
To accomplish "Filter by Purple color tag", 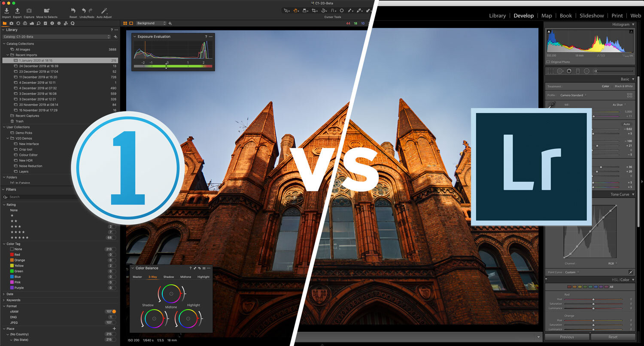I will [12, 288].
